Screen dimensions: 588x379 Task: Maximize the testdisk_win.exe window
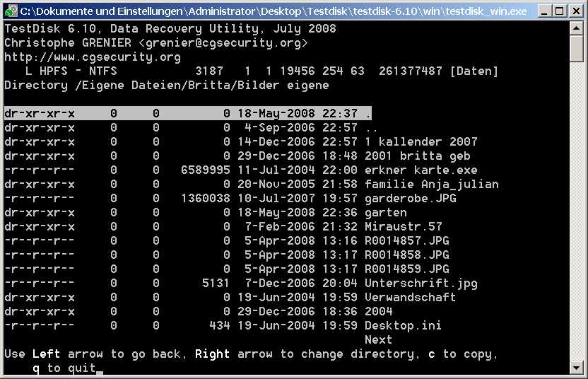pyautogui.click(x=559, y=11)
